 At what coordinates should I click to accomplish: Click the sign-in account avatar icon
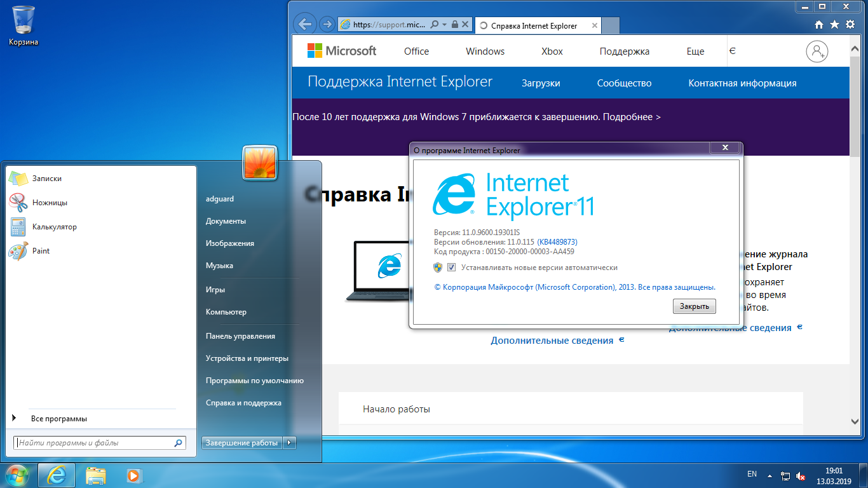point(817,51)
